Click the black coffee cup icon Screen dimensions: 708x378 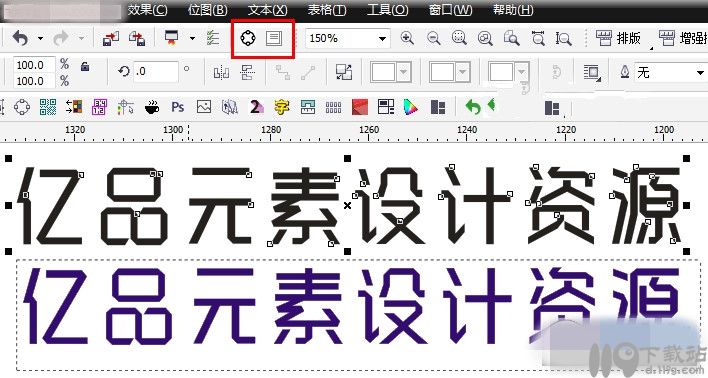tap(152, 107)
